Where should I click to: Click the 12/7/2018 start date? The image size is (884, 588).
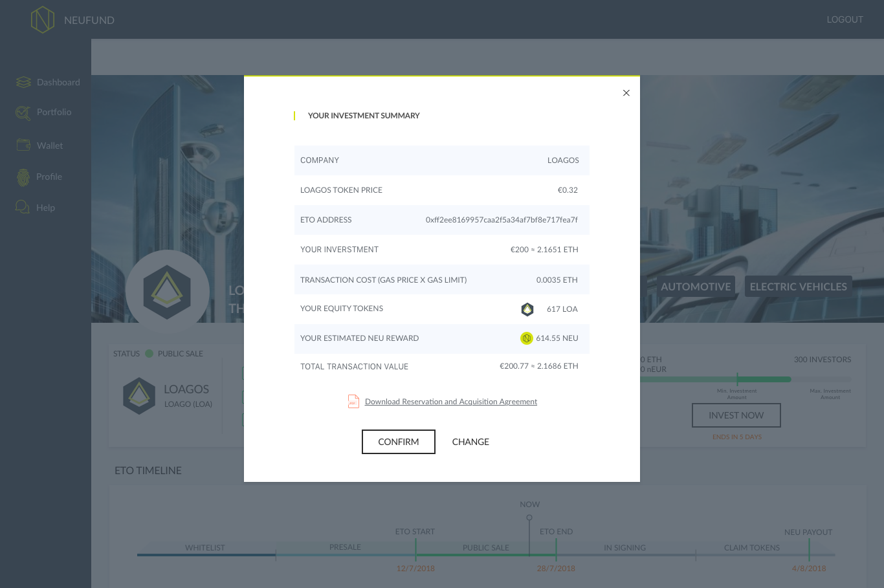[415, 569]
